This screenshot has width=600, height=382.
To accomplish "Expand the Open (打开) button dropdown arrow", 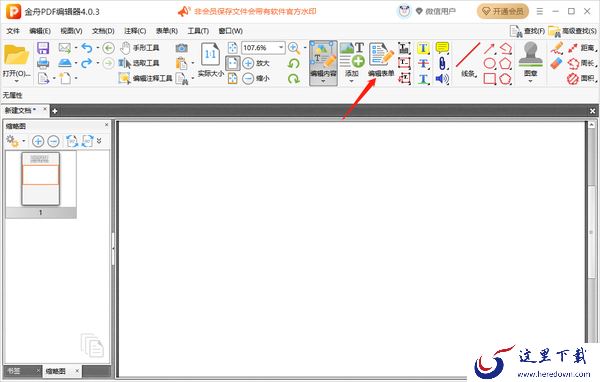I will coord(16,81).
